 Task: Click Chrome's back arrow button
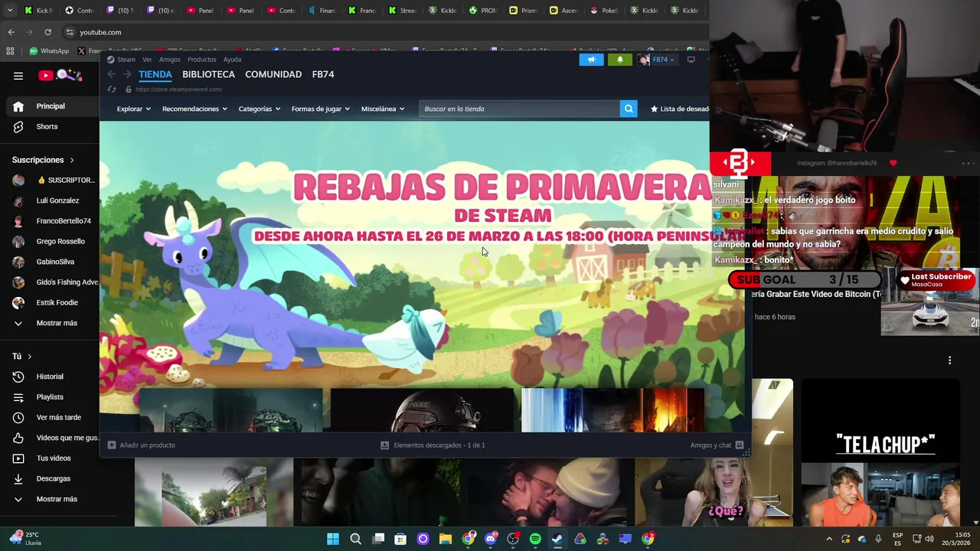(11, 32)
